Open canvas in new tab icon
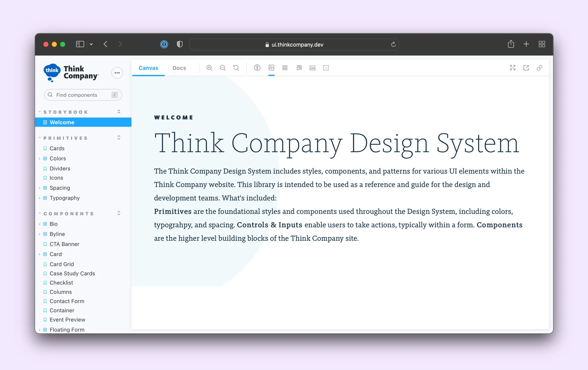 tap(526, 68)
